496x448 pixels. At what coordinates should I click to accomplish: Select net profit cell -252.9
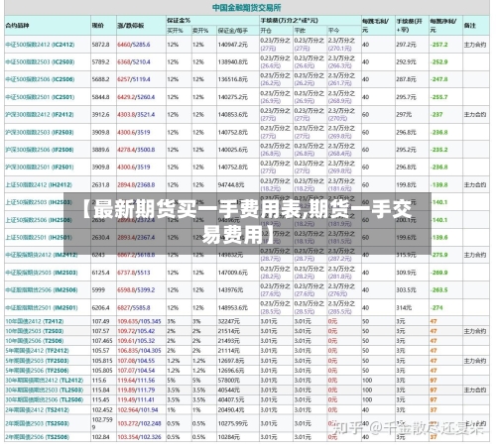pyautogui.click(x=439, y=62)
